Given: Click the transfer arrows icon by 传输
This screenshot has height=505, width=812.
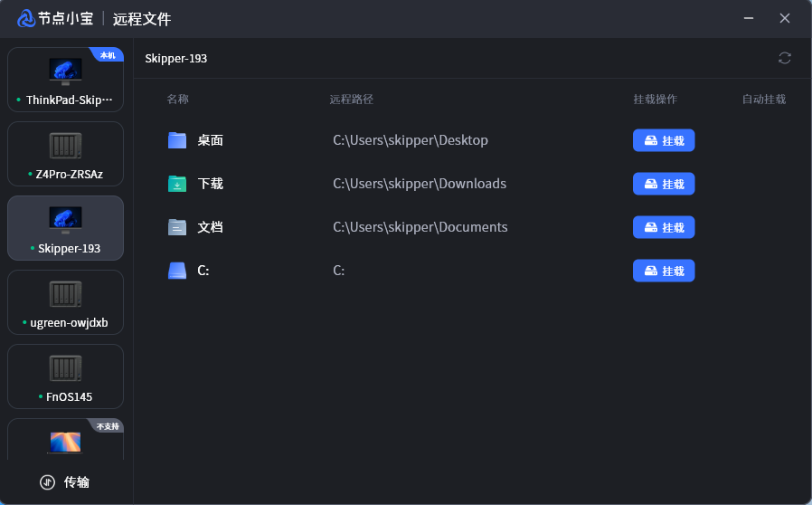Looking at the screenshot, I should [48, 482].
